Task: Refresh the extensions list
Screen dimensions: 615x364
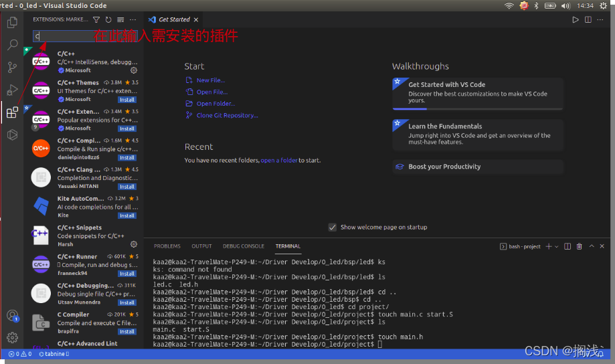Action: [108, 19]
